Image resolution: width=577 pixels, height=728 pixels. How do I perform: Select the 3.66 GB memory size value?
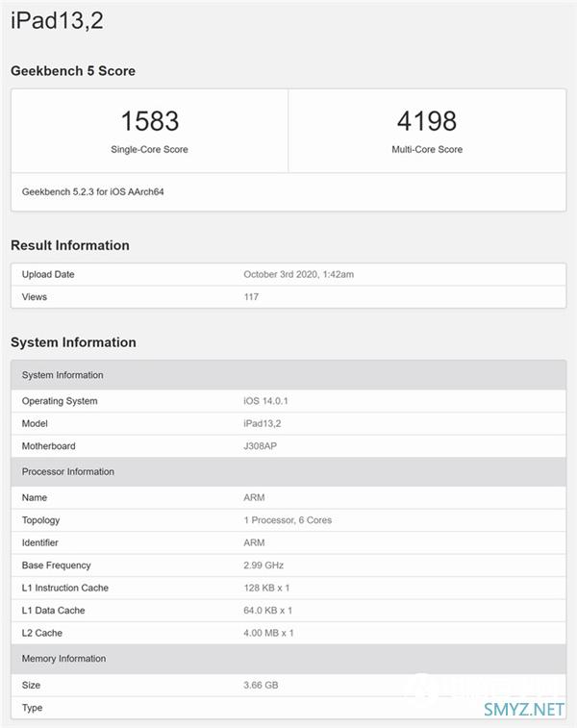point(261,686)
